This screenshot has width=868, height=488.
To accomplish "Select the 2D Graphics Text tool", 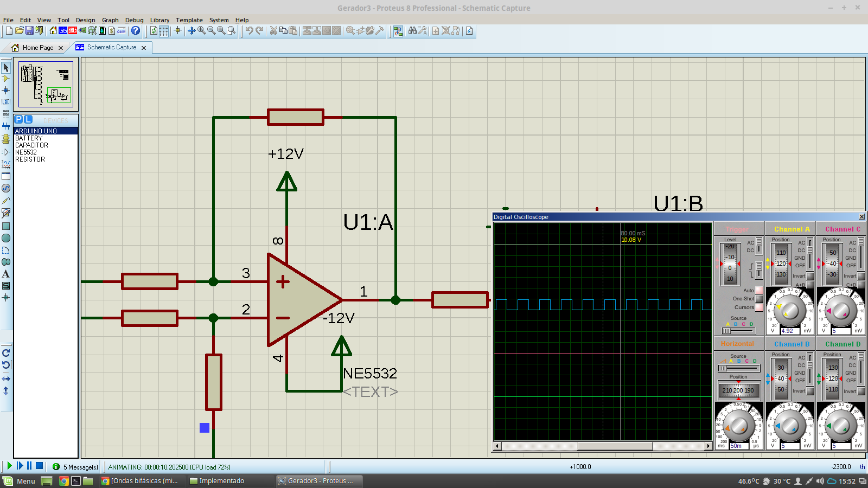I will coord(6,274).
